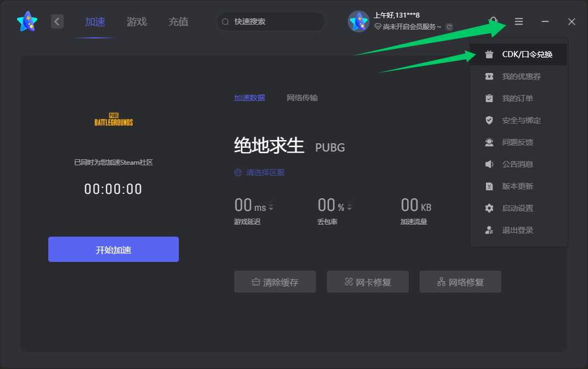Focus the 快速搜索 search field

pyautogui.click(x=271, y=21)
